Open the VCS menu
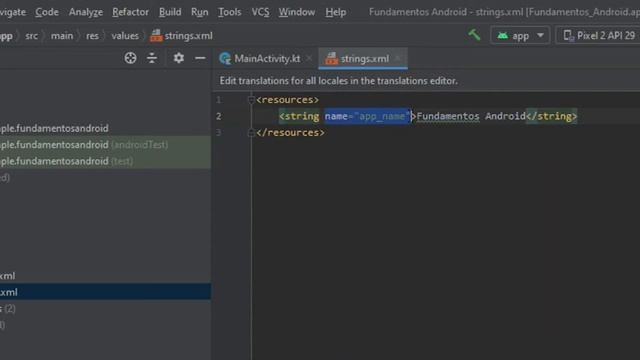Screen dimensions: 640x360 [x=260, y=12]
